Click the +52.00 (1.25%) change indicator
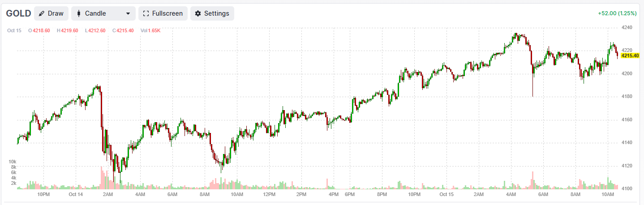 coord(617,13)
